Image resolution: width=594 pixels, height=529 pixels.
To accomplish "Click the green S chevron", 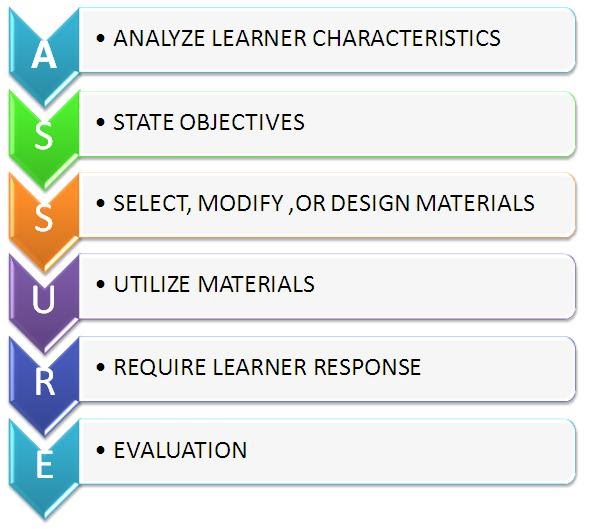I will pos(44,138).
